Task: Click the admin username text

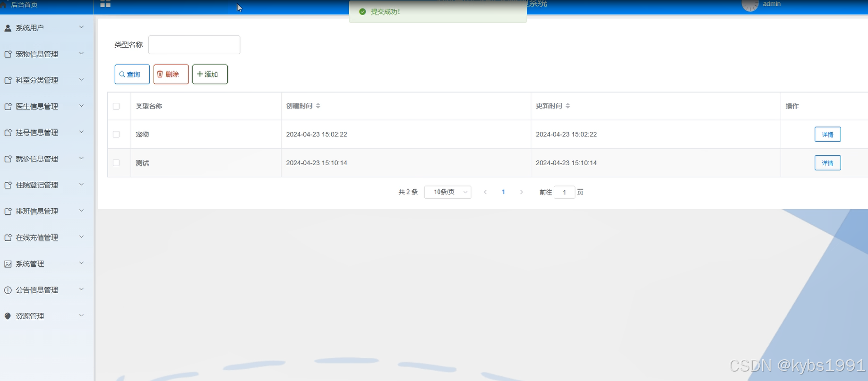Action: 772,4
